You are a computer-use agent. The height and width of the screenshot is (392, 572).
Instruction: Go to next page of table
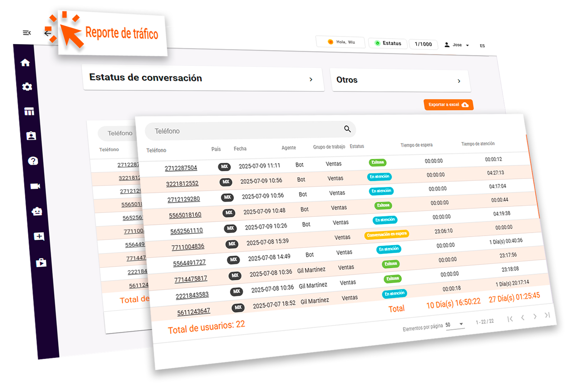click(x=535, y=316)
